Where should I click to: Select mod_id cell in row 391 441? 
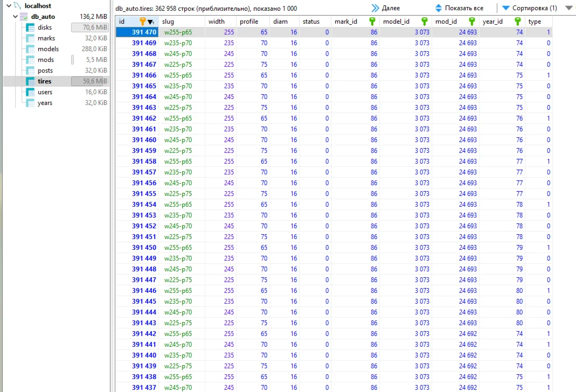455,344
